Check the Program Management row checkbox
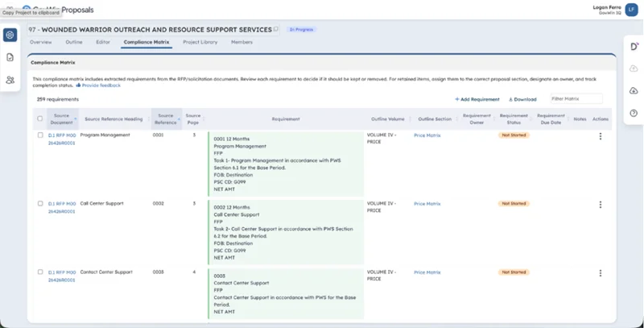 [40, 135]
